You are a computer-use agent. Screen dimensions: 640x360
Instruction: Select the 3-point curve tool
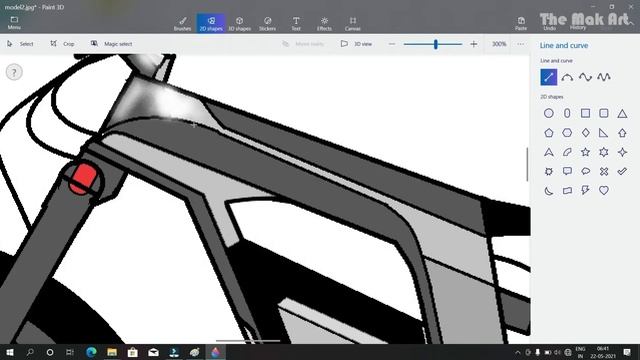point(567,77)
